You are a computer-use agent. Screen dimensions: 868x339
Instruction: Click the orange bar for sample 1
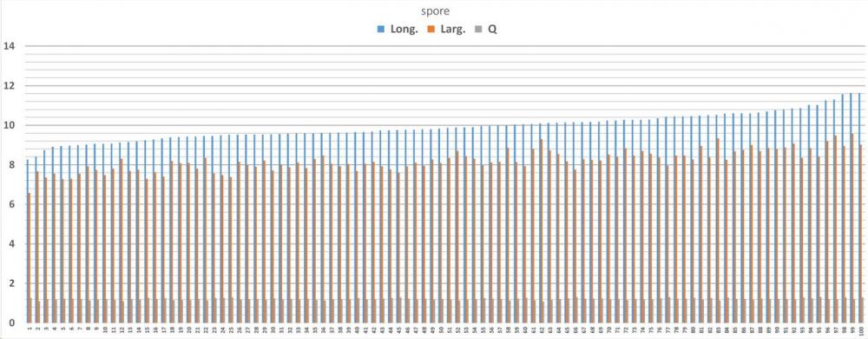click(30, 257)
